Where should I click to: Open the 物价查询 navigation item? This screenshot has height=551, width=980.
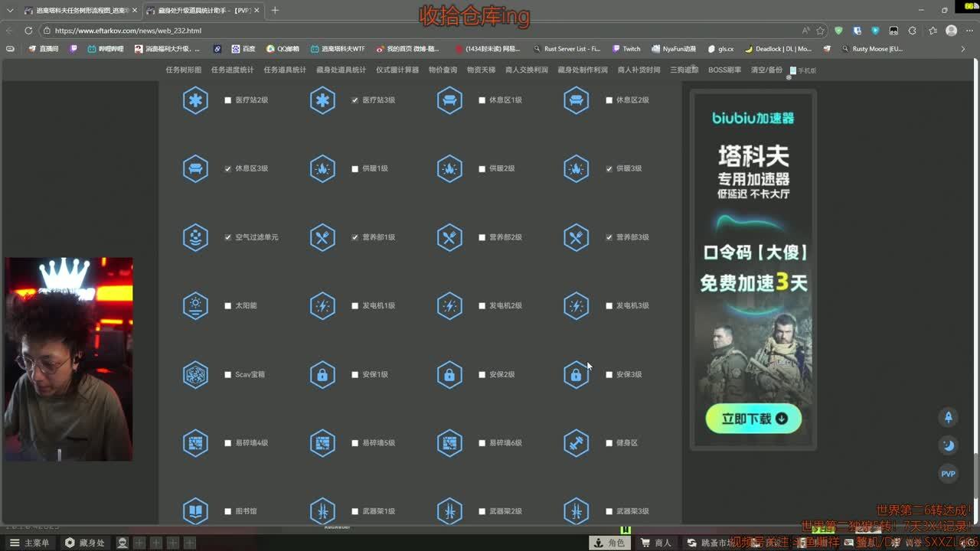tap(443, 70)
